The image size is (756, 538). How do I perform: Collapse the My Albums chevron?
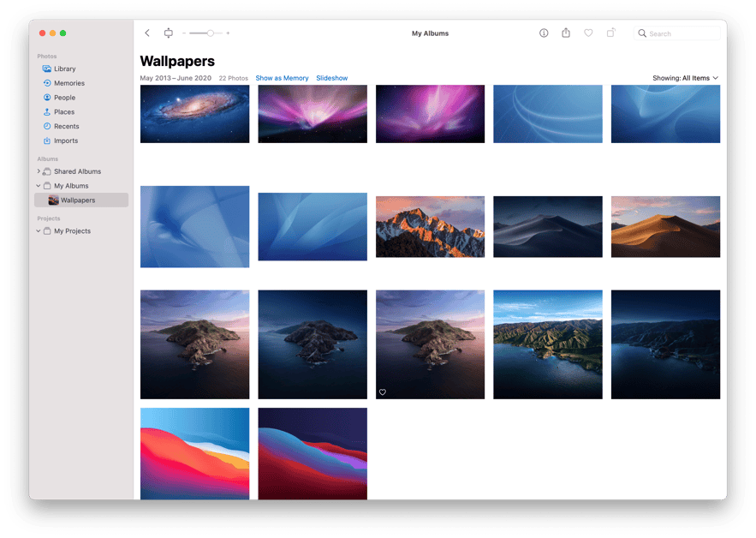(39, 186)
